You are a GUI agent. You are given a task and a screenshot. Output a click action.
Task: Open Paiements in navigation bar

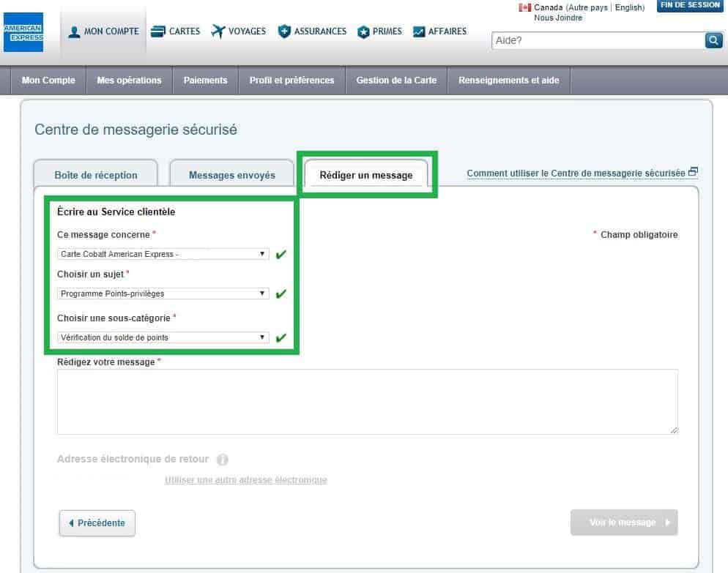point(205,80)
